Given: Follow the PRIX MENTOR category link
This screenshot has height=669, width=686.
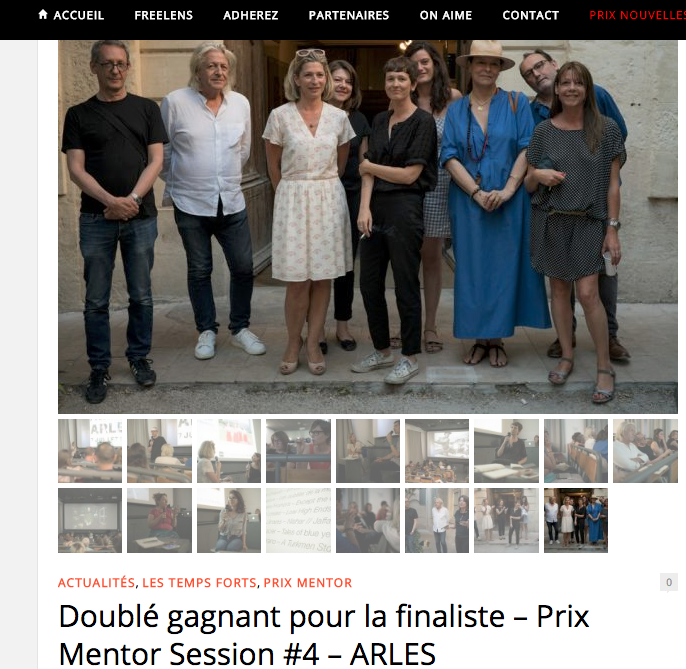Looking at the screenshot, I should pos(308,583).
